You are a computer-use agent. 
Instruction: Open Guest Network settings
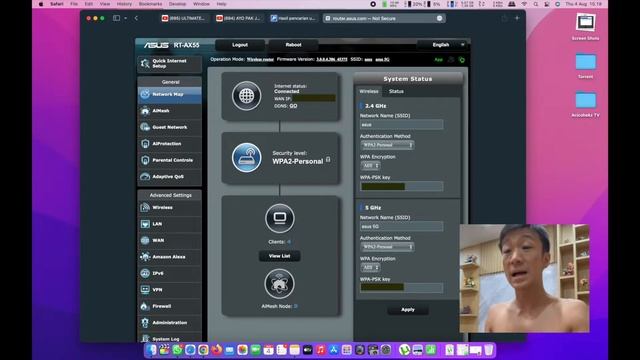point(169,127)
